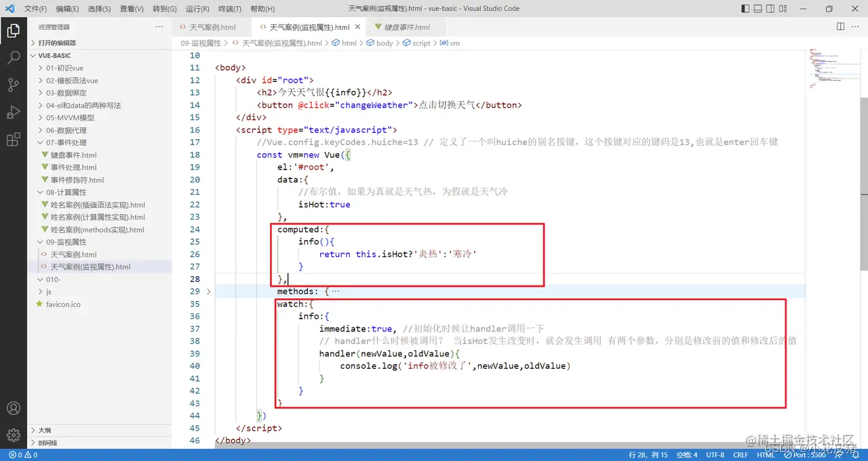Show errors and warnings in status bar
868x461 pixels.
pos(22,455)
